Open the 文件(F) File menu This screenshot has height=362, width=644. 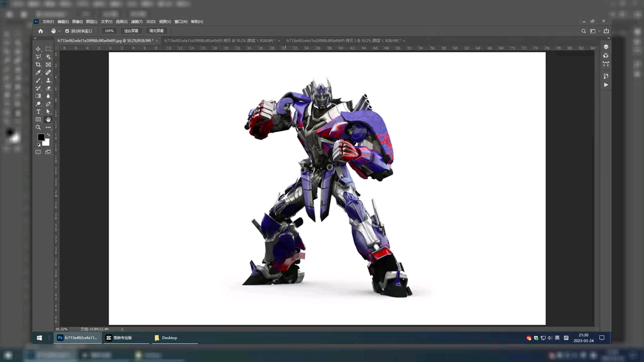coord(48,22)
